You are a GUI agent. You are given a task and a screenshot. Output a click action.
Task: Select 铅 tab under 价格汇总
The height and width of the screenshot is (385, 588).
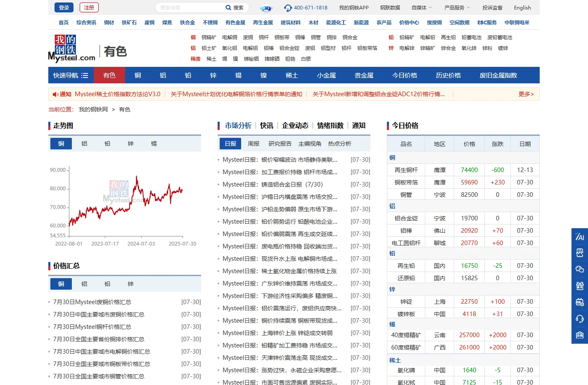click(x=107, y=283)
